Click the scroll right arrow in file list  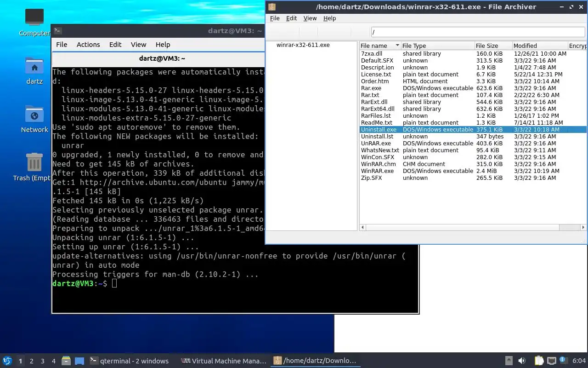(x=583, y=227)
